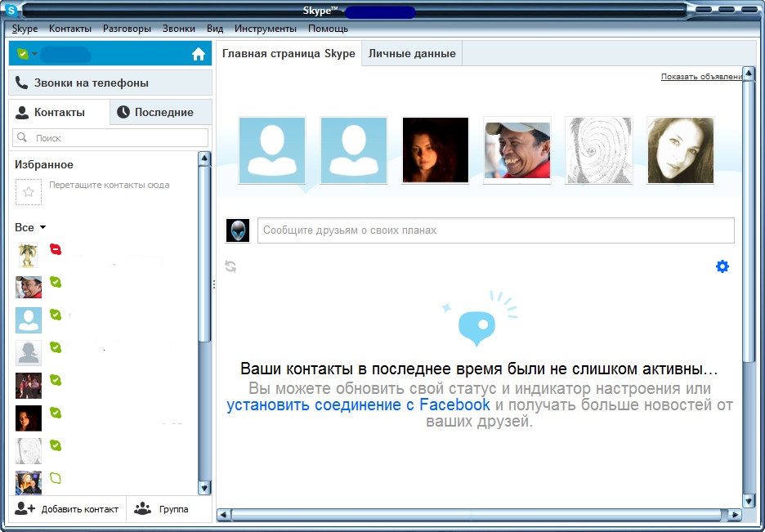
Task: Open the smiling man in cap photo
Action: (x=517, y=150)
